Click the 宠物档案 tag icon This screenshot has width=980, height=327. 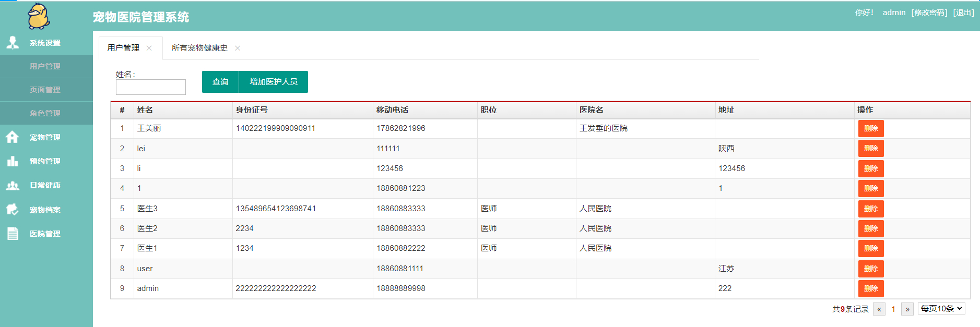[x=13, y=210]
